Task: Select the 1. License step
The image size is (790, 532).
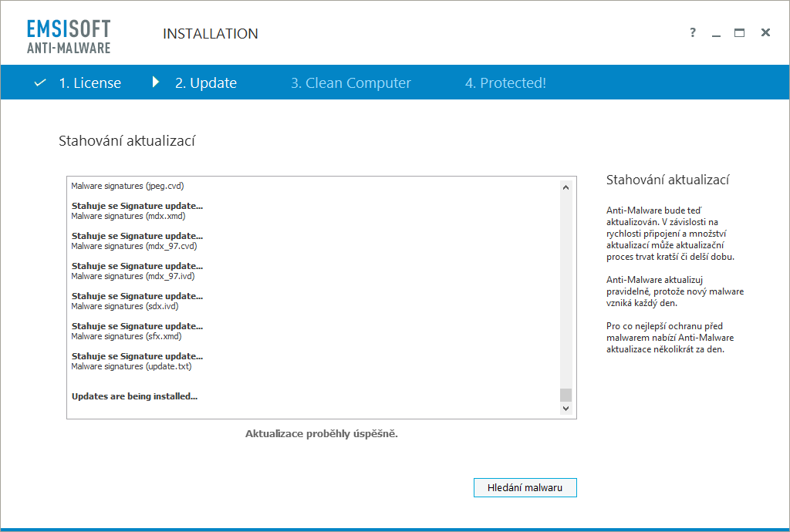Action: [89, 82]
